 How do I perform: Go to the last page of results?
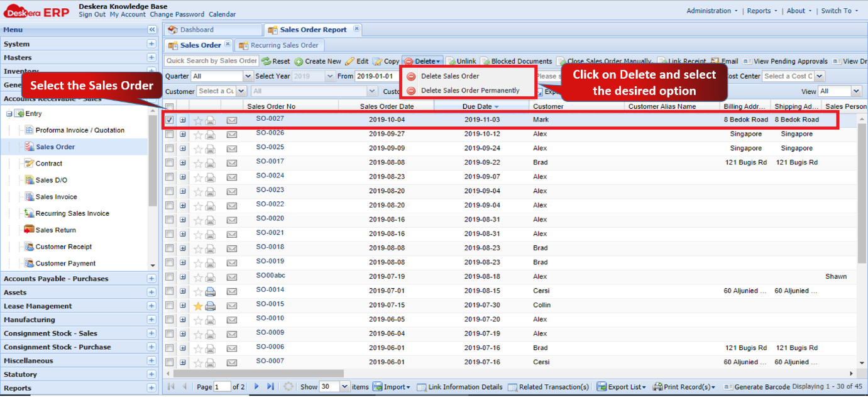[x=271, y=386]
